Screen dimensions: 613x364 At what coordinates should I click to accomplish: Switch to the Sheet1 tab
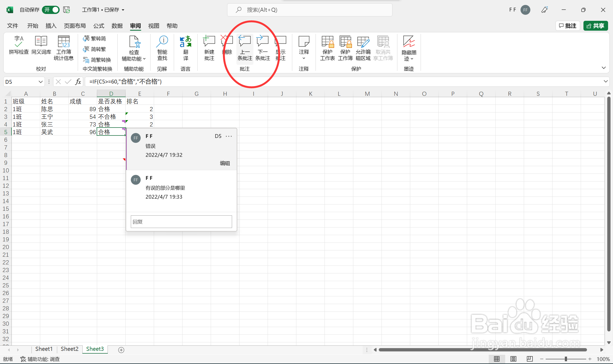44,349
